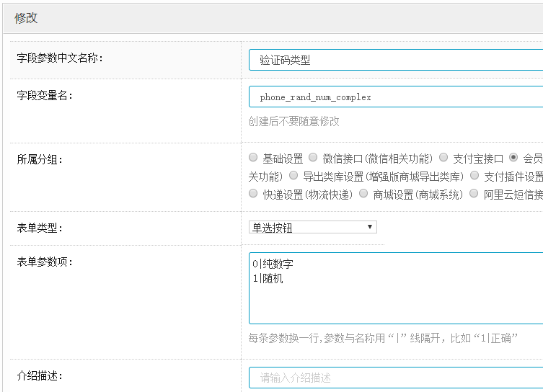Viewport: 543px width, 392px height.
Task: Pick the 阿里云短信 radio option
Action: [x=474, y=194]
